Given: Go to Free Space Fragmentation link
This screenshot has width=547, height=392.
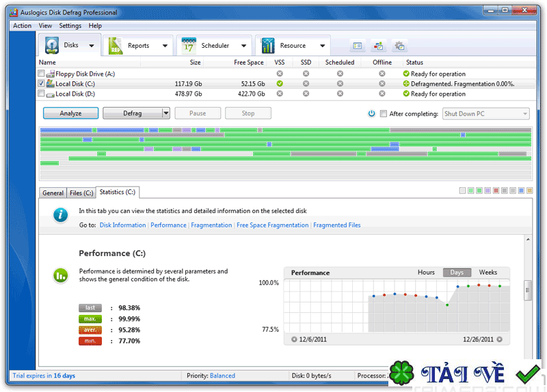Looking at the screenshot, I should click(x=272, y=225).
